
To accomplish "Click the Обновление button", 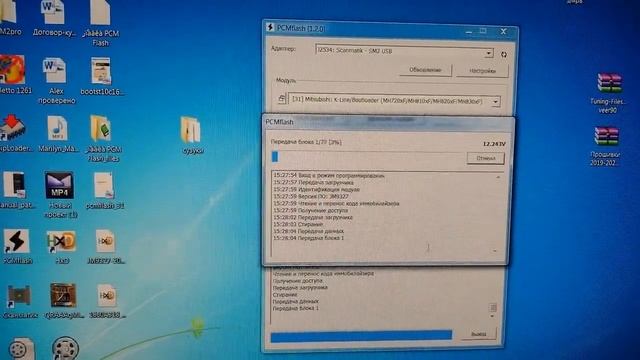I will click(x=425, y=70).
